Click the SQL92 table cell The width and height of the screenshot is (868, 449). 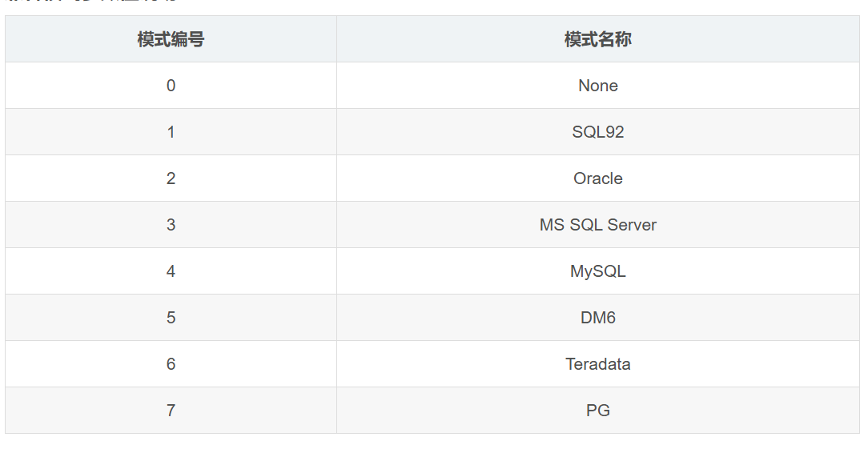[x=598, y=132]
